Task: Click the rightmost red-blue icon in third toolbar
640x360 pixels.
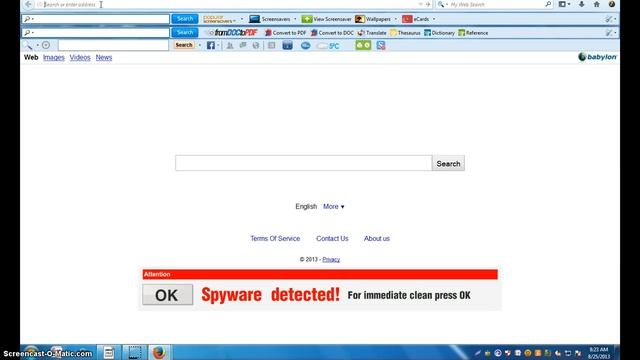Action: coord(381,45)
